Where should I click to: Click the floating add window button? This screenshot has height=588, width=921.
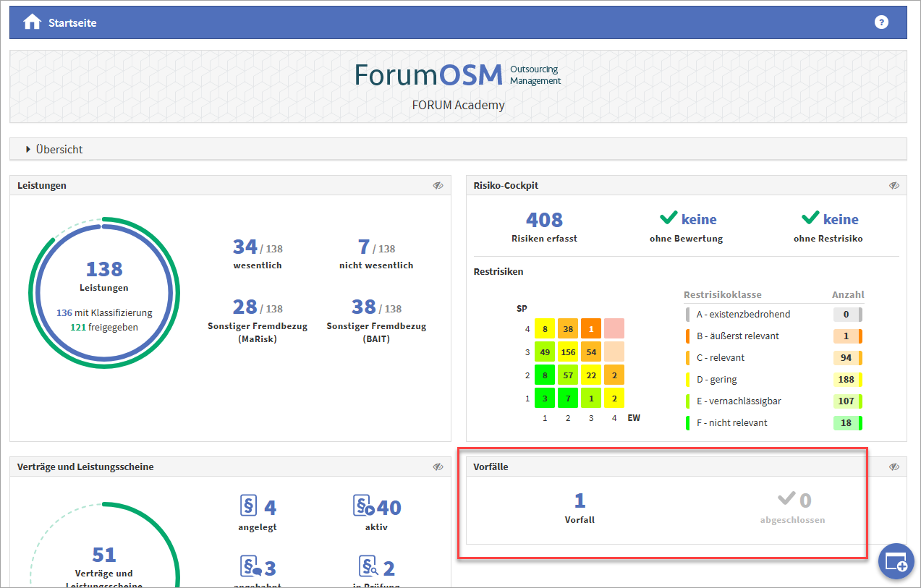click(x=896, y=561)
